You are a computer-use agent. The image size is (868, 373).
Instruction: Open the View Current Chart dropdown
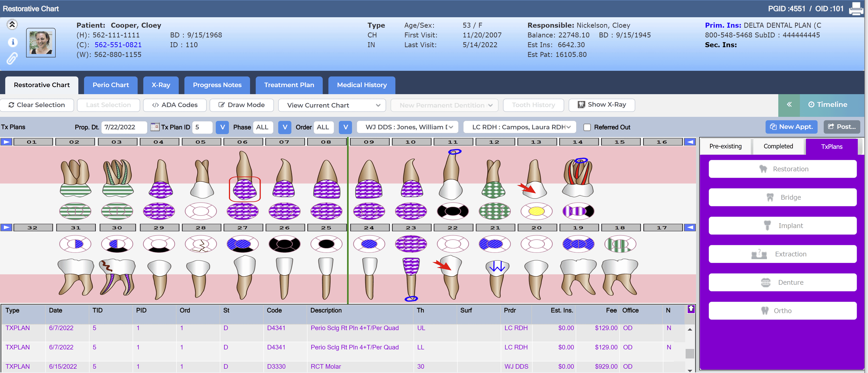tap(332, 105)
